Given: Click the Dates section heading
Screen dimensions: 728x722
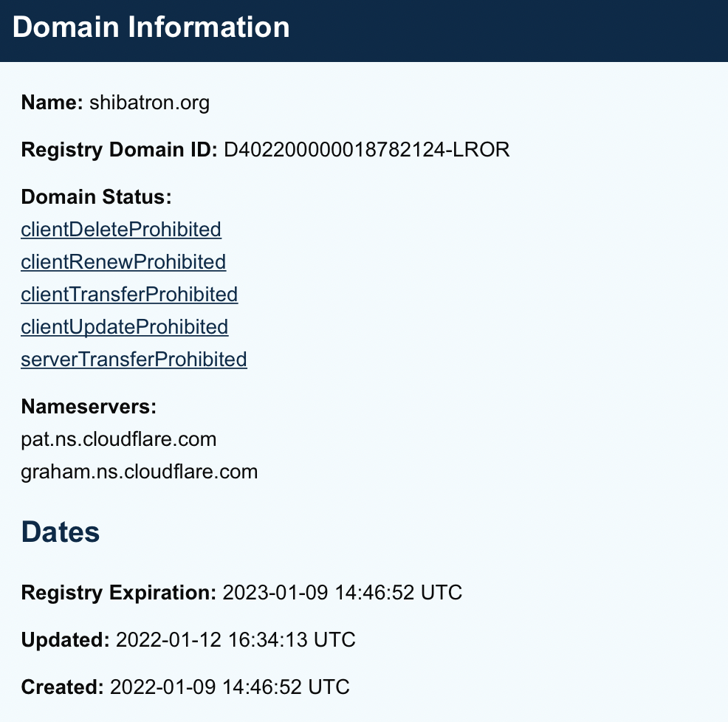Looking at the screenshot, I should pyautogui.click(x=61, y=532).
